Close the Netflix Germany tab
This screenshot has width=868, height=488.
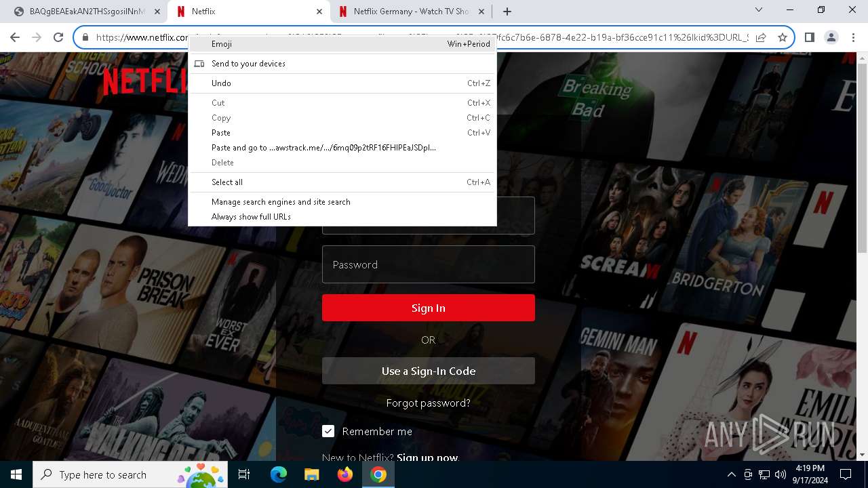point(481,12)
